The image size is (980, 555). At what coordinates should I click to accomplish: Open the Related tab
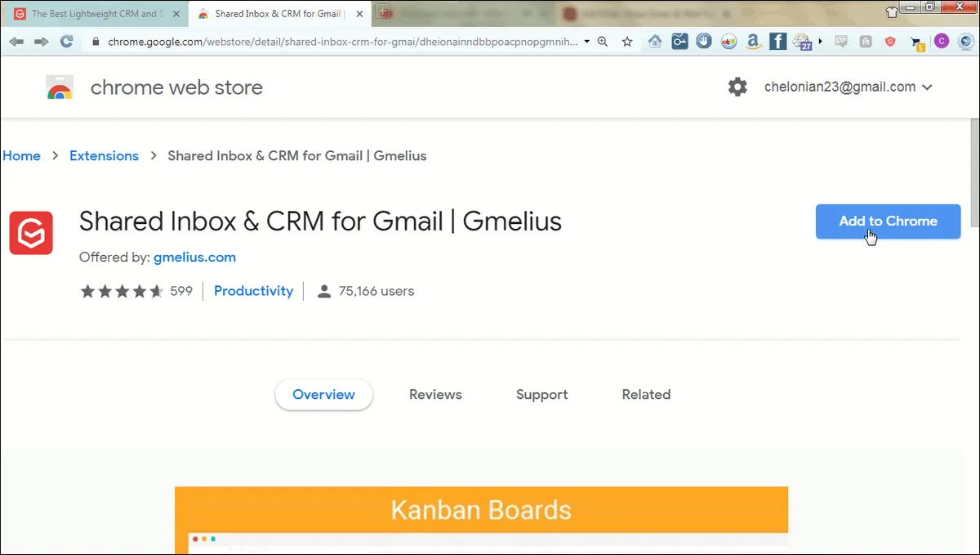pos(646,394)
